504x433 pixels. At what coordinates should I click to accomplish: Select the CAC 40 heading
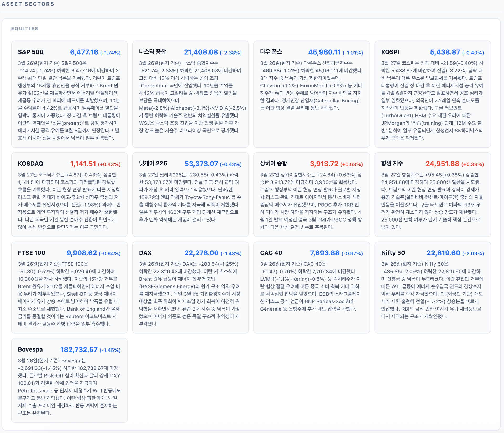[x=271, y=253]
